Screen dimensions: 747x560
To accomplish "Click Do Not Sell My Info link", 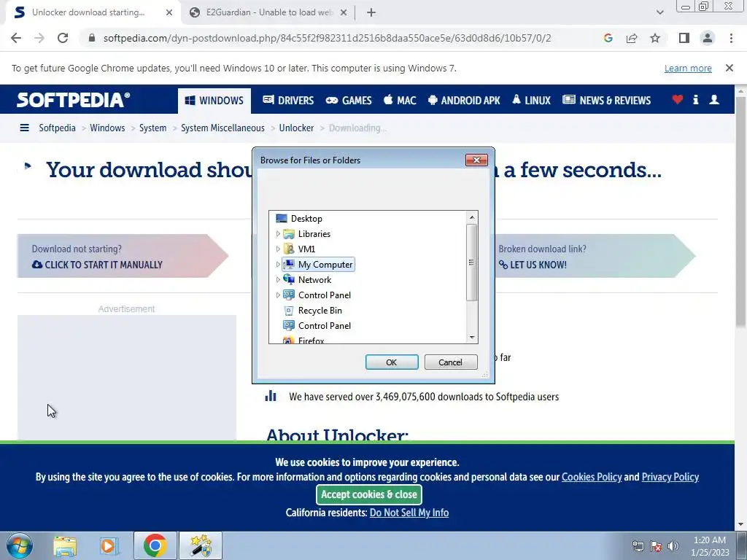I will (409, 513).
